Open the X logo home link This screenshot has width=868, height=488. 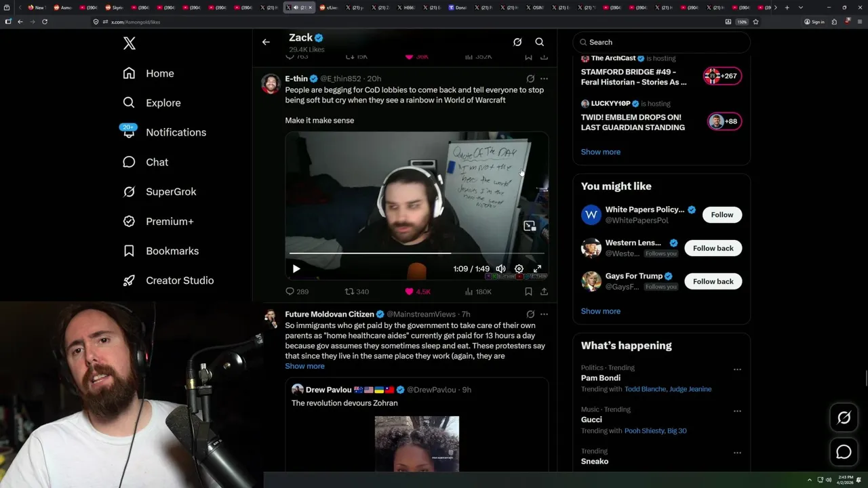click(130, 43)
